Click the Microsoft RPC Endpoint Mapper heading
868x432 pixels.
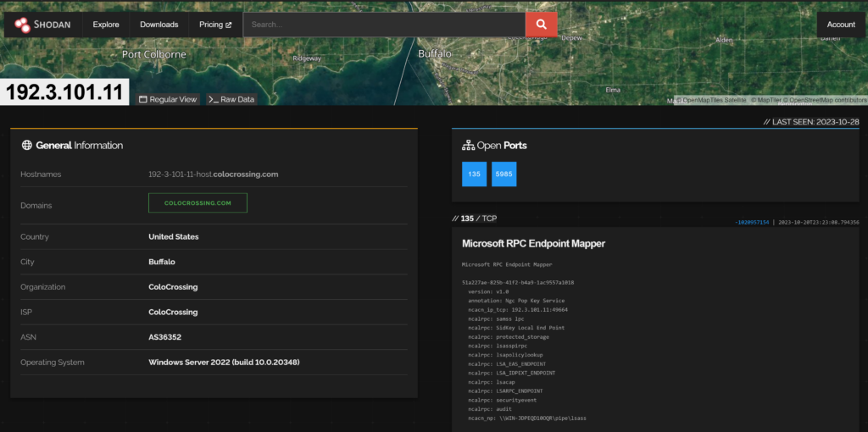534,243
